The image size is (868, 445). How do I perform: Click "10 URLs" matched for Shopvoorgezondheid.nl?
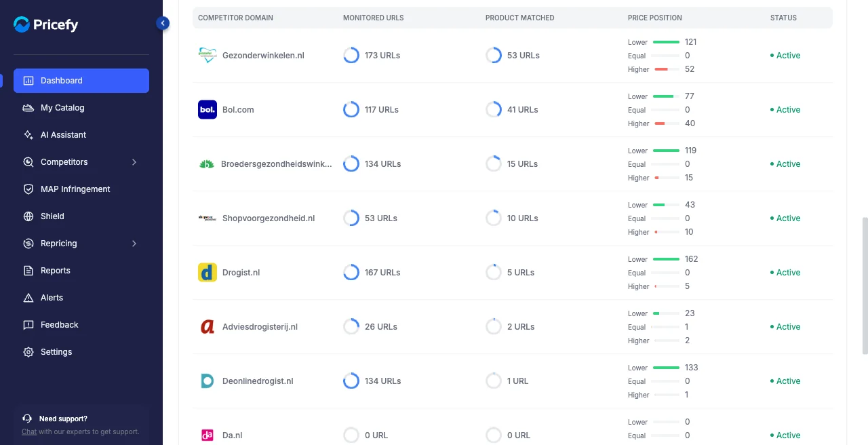pos(523,218)
